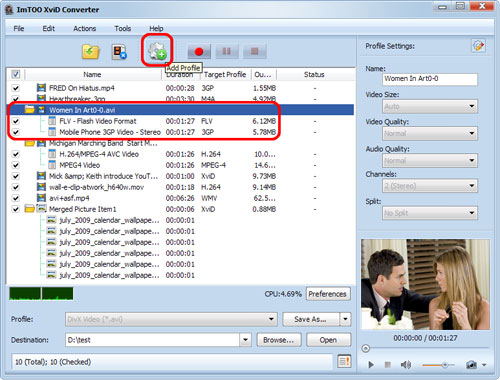Play the preview video
The image size is (500, 380).
371,365
